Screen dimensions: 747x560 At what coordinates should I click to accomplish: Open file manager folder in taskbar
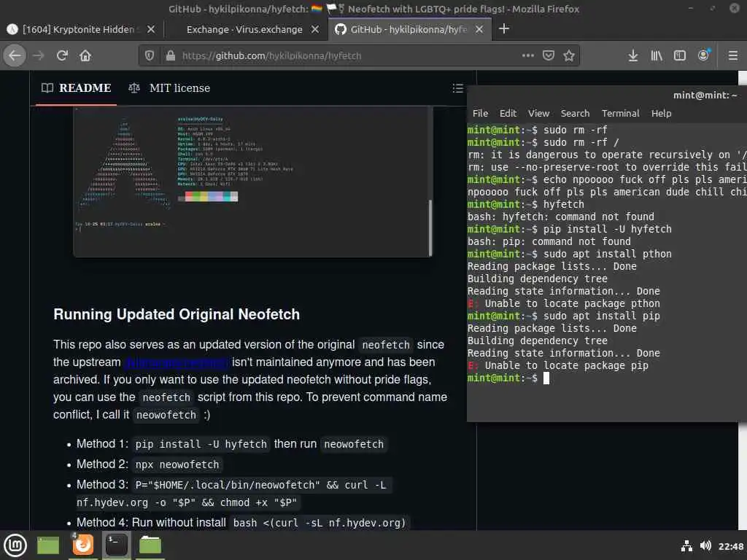[150, 545]
